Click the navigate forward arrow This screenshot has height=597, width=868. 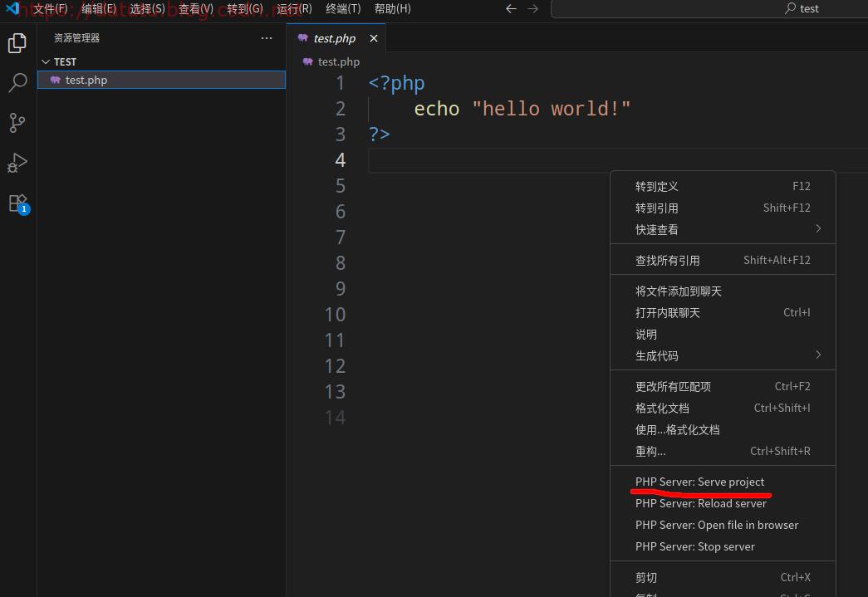tap(533, 8)
